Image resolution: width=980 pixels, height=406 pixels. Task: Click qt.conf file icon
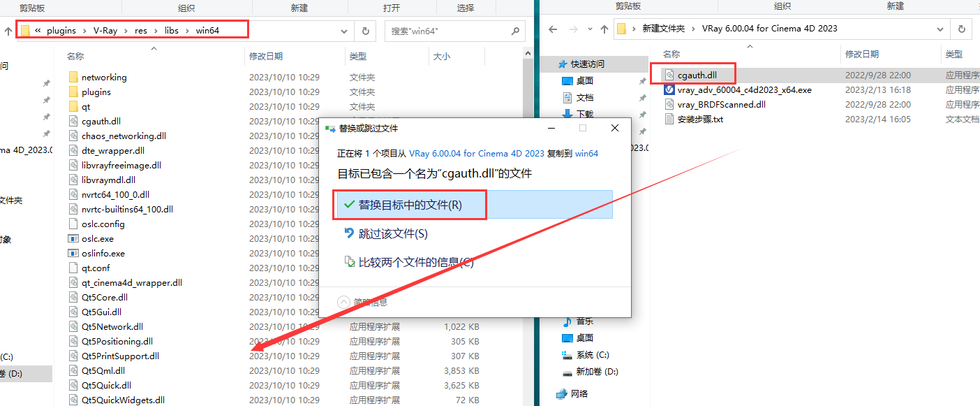74,268
